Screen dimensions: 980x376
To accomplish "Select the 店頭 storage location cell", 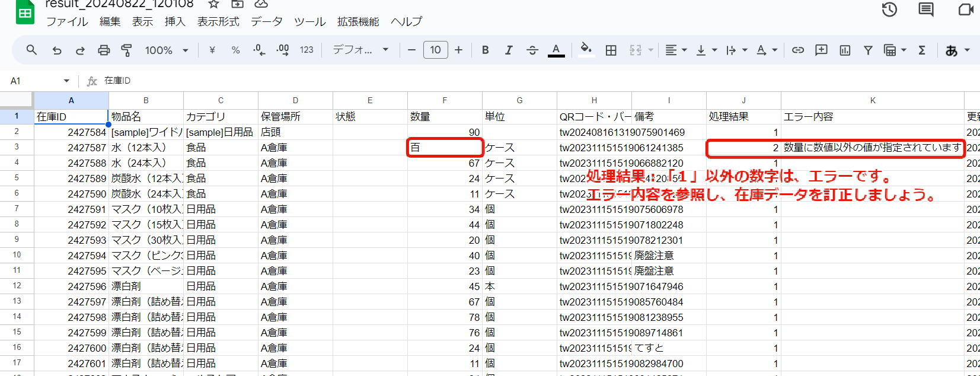I will click(x=295, y=132).
